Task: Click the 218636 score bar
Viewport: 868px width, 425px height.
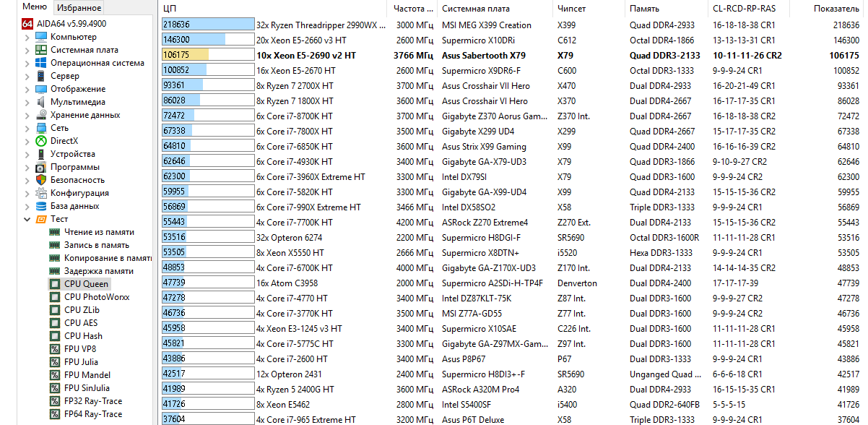Action: point(209,25)
